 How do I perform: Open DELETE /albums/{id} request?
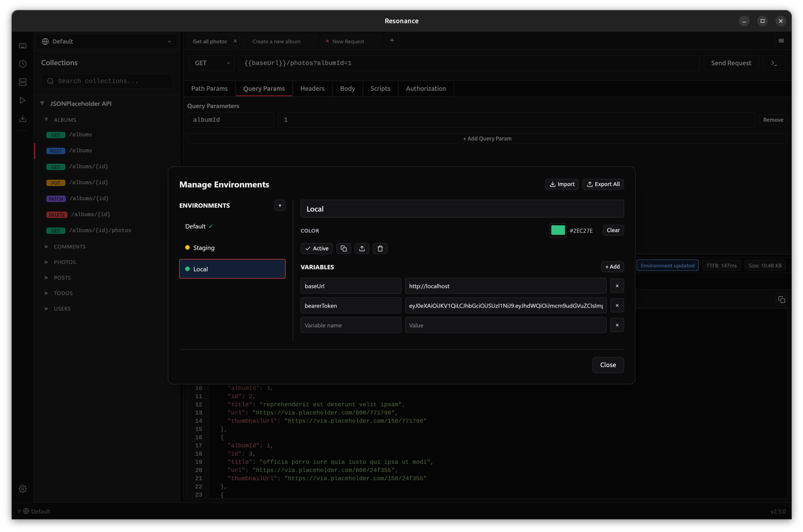tap(107, 214)
